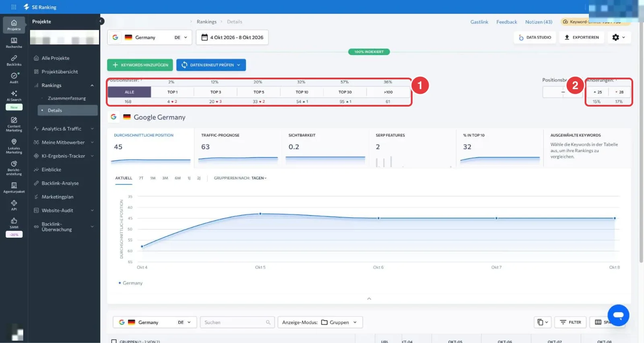644x343 pixels.
Task: Open the apps grid launcher icon
Action: [x=14, y=7]
